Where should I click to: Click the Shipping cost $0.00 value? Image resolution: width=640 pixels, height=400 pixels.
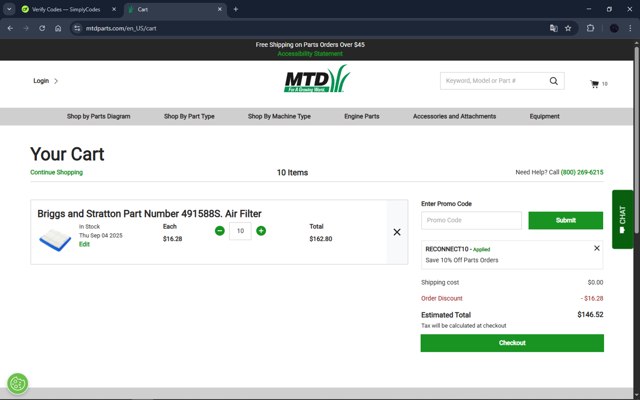click(596, 282)
